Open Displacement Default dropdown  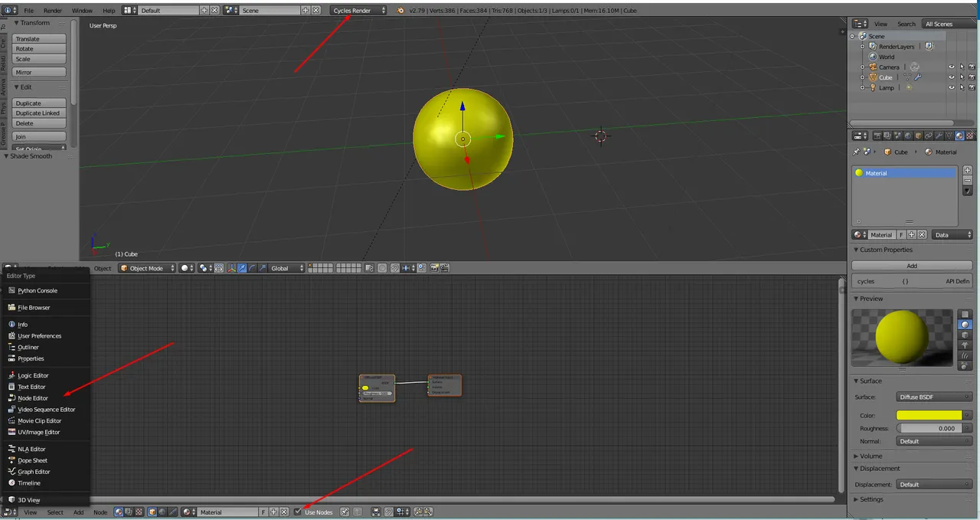click(x=934, y=484)
